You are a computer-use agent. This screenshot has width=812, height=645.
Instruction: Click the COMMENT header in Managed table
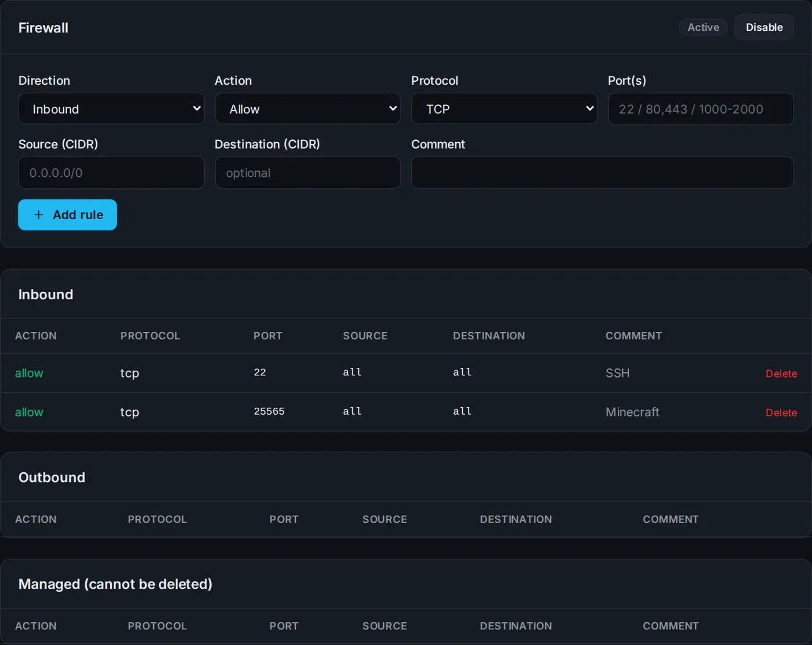coord(670,626)
